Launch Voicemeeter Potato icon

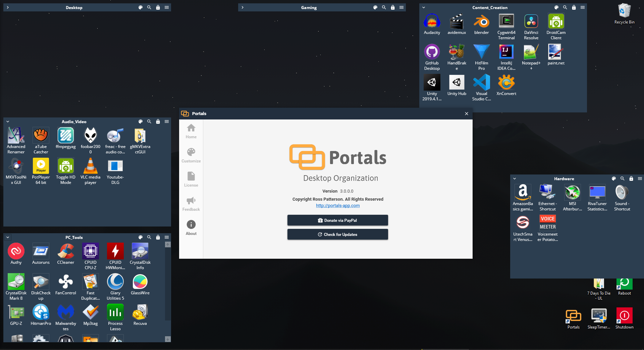(x=547, y=228)
